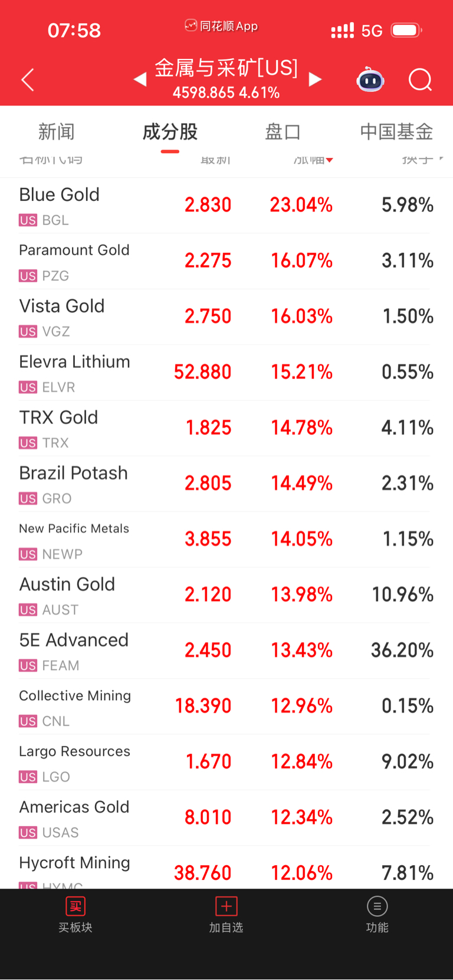Viewport: 453px width, 980px height.
Task: Sort by the 最新 price column header
Action: click(215, 160)
